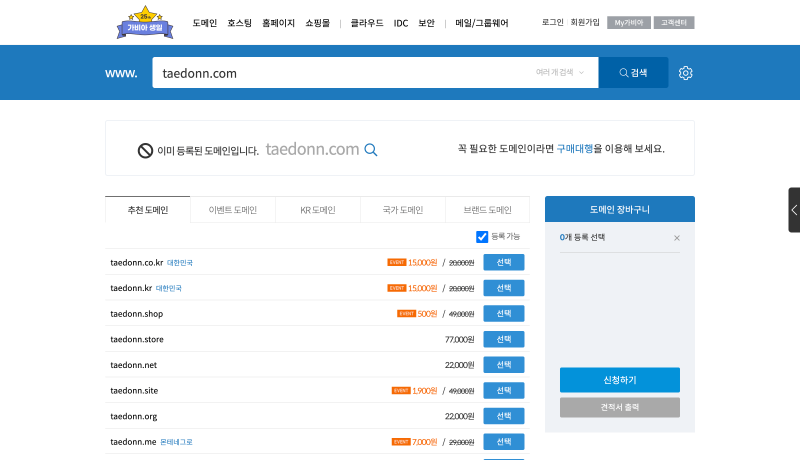Open the 보안 menu

(x=427, y=23)
